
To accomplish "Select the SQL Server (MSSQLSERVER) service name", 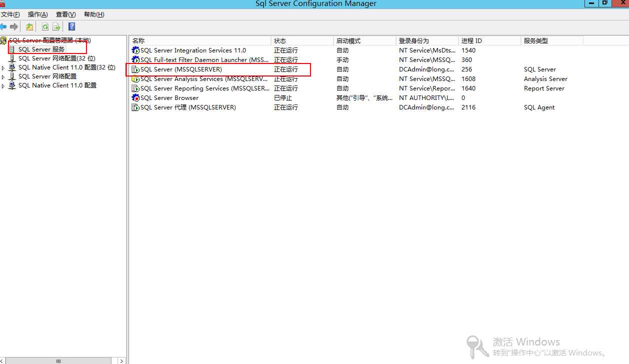I will pyautogui.click(x=181, y=69).
